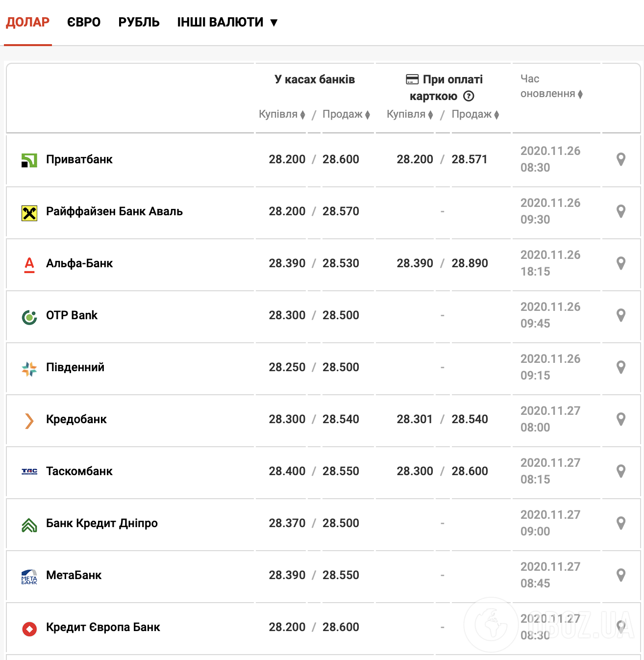The height and width of the screenshot is (660, 644).
Task: Click the Банк Кредит Дніпро green logo
Action: [x=29, y=525]
